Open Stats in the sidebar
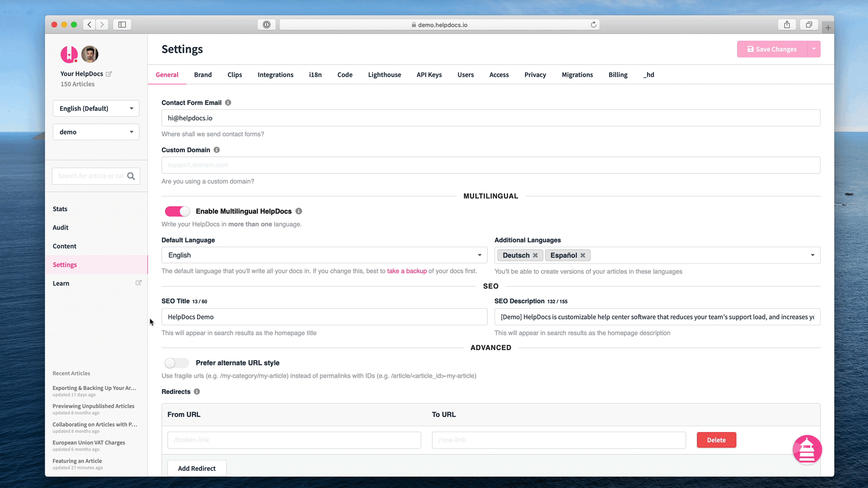Screen dimensions: 868x488 [x=60, y=209]
